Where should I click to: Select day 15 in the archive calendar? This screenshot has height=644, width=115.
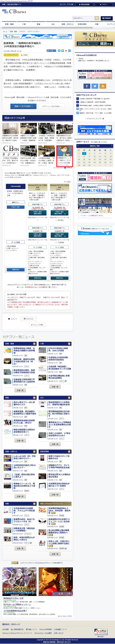pyautogui.click(x=84, y=159)
